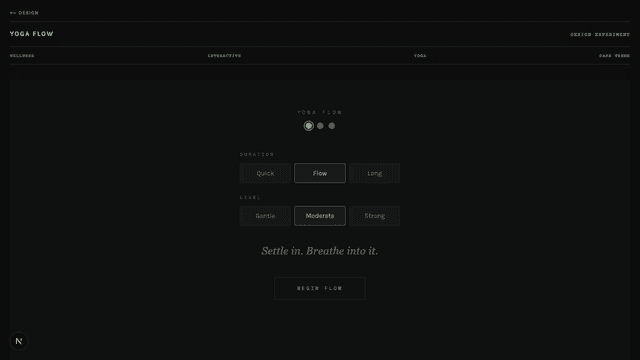Choose the Flow duration option

pyautogui.click(x=320, y=173)
